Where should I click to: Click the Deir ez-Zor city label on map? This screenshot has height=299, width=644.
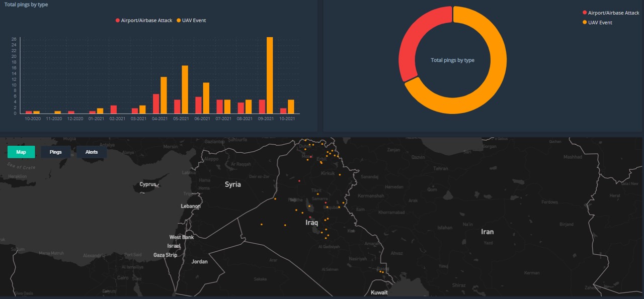coord(260,176)
